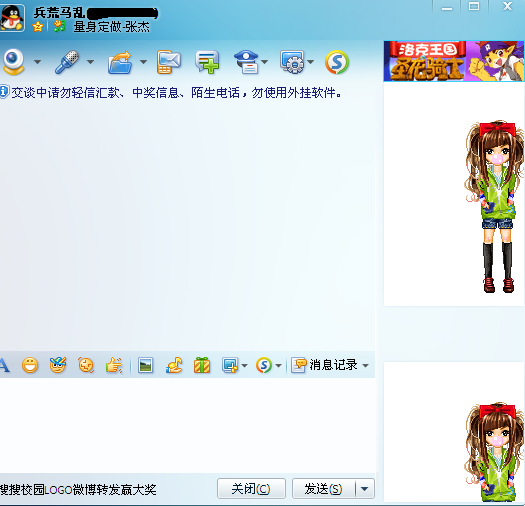Open the report/police cap icon

[246, 62]
